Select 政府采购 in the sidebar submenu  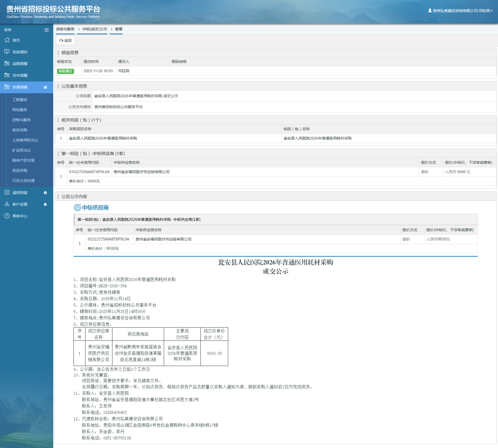pyautogui.click(x=20, y=130)
